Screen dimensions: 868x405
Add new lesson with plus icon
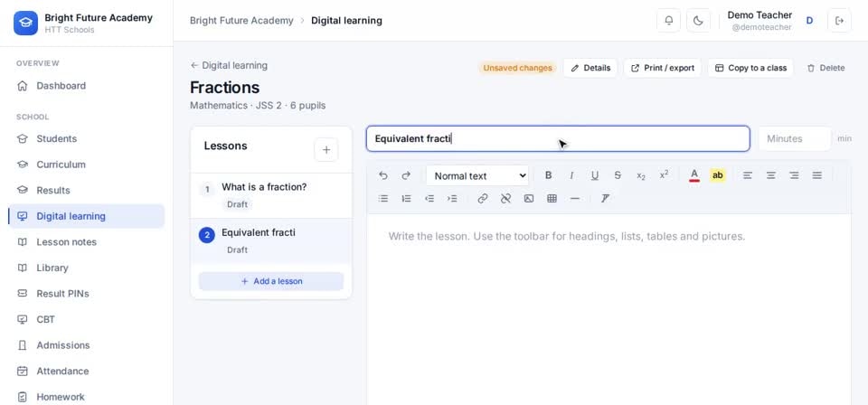(326, 150)
